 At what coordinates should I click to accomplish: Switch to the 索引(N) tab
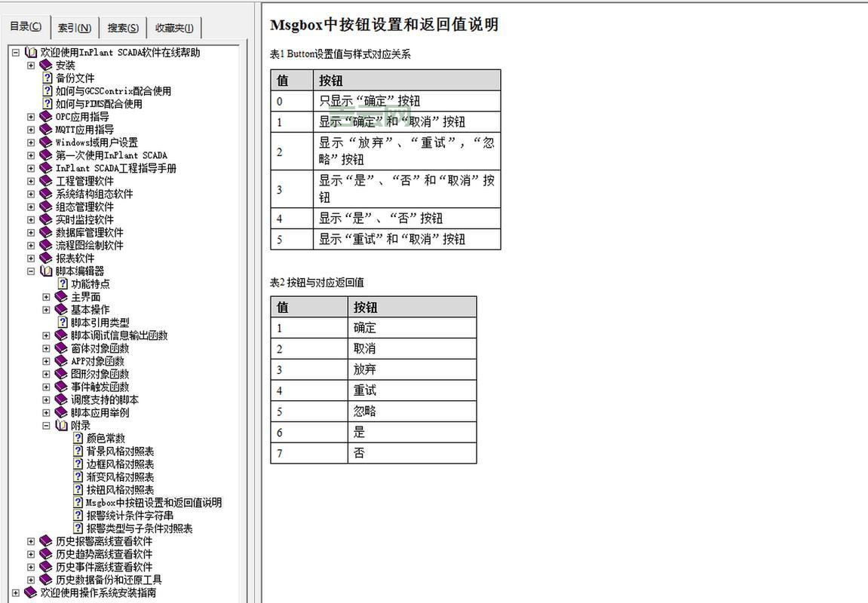click(x=74, y=27)
